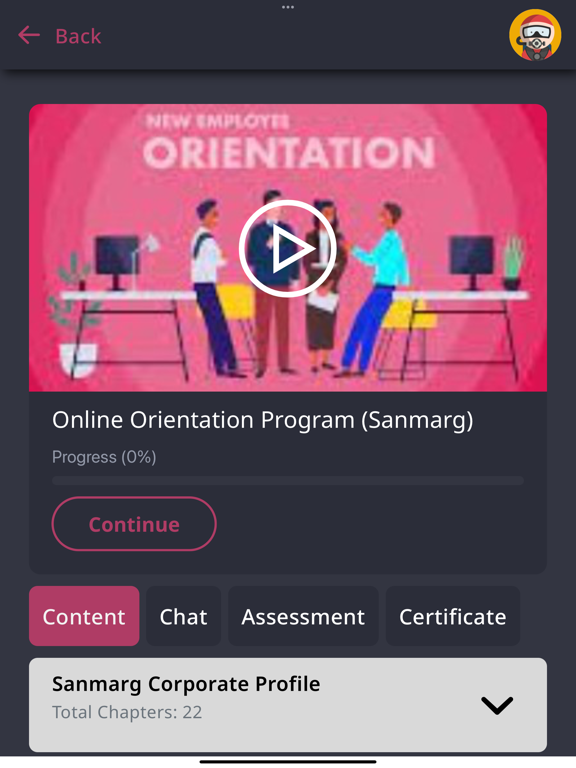Screen dimensions: 576x768
Task: Play the orientation video
Action: 288,248
